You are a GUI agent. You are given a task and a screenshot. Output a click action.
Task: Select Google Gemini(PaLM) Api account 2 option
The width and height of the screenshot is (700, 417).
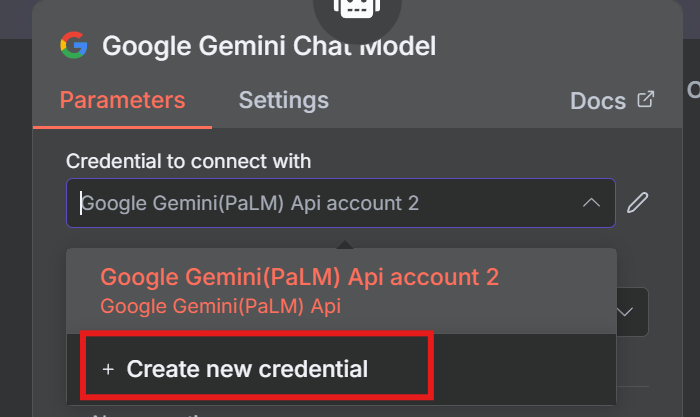pos(299,277)
